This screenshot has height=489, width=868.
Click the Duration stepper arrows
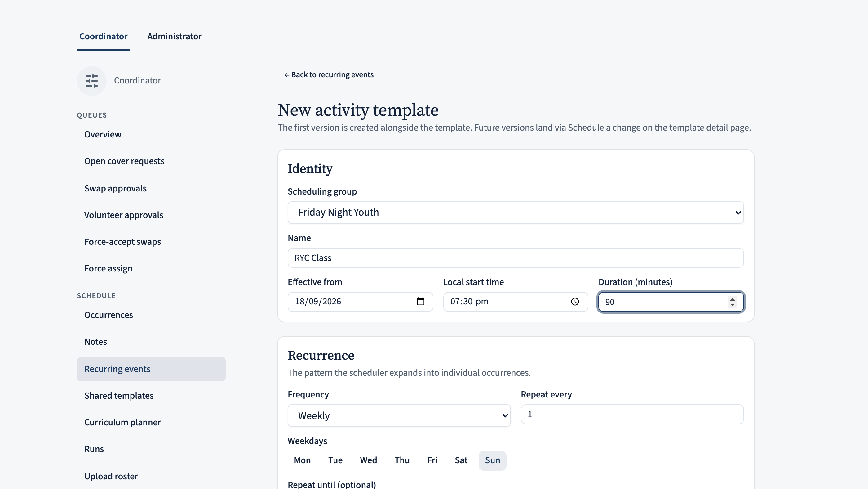click(732, 302)
